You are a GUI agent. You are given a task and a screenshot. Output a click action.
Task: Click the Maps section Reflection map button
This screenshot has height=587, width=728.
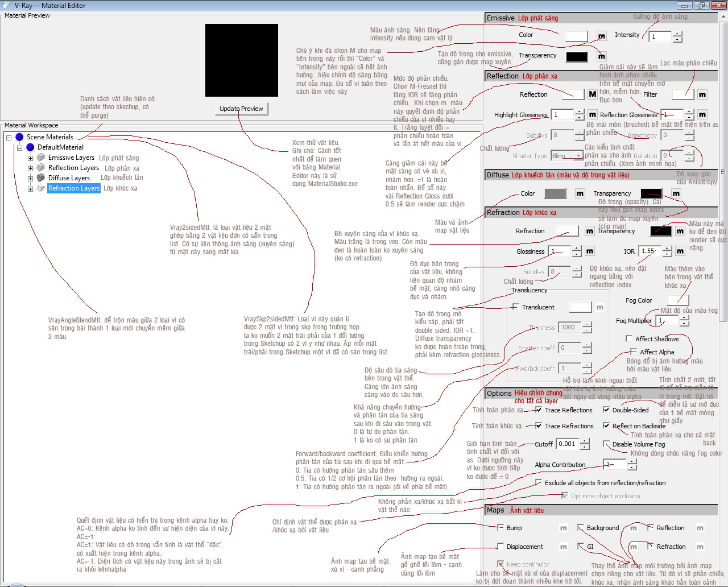(x=700, y=528)
